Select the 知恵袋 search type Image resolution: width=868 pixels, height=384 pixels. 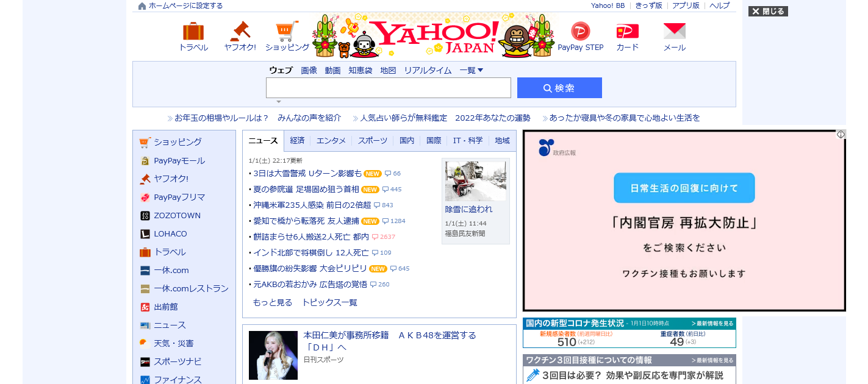pyautogui.click(x=360, y=70)
